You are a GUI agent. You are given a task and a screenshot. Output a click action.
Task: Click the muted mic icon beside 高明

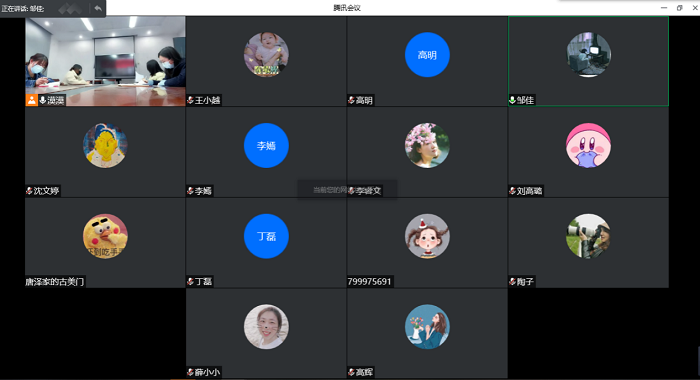tap(351, 100)
